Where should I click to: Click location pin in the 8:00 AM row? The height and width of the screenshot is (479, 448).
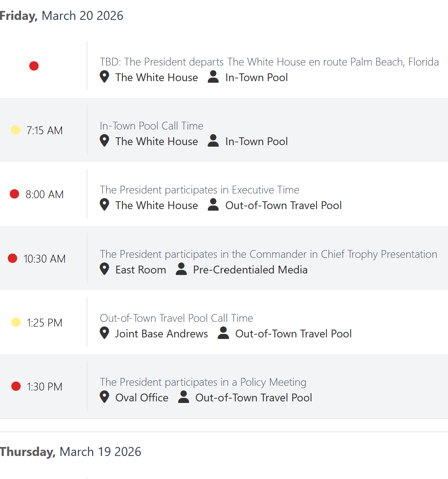pyautogui.click(x=104, y=204)
